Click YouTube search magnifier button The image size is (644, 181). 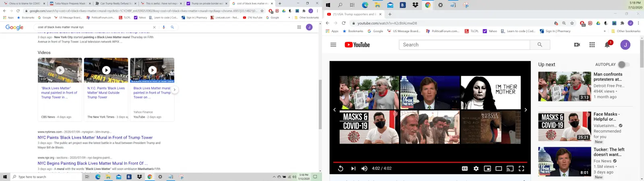tap(540, 45)
